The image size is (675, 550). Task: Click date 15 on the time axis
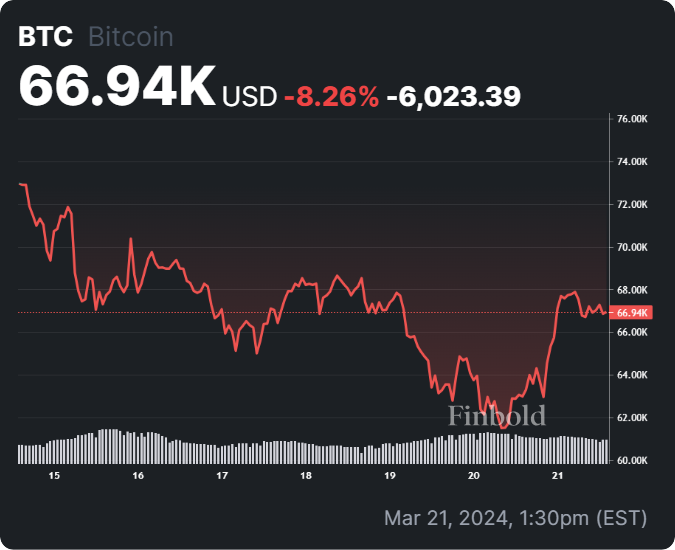click(54, 476)
